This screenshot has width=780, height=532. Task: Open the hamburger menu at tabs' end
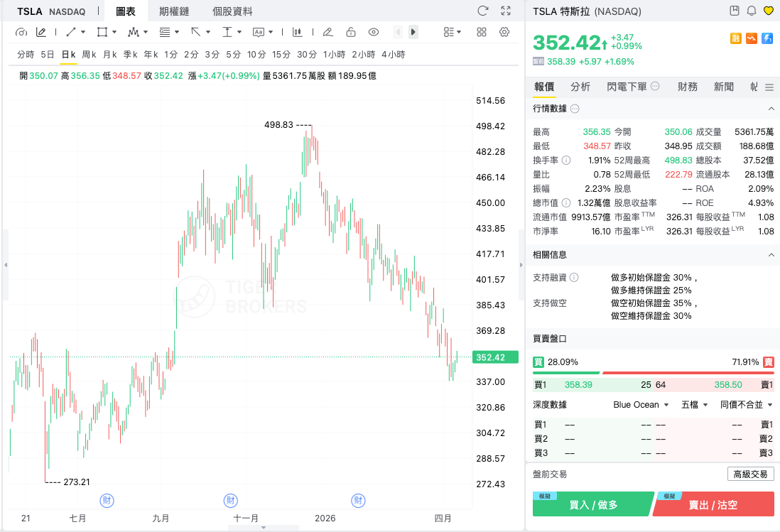(x=769, y=87)
